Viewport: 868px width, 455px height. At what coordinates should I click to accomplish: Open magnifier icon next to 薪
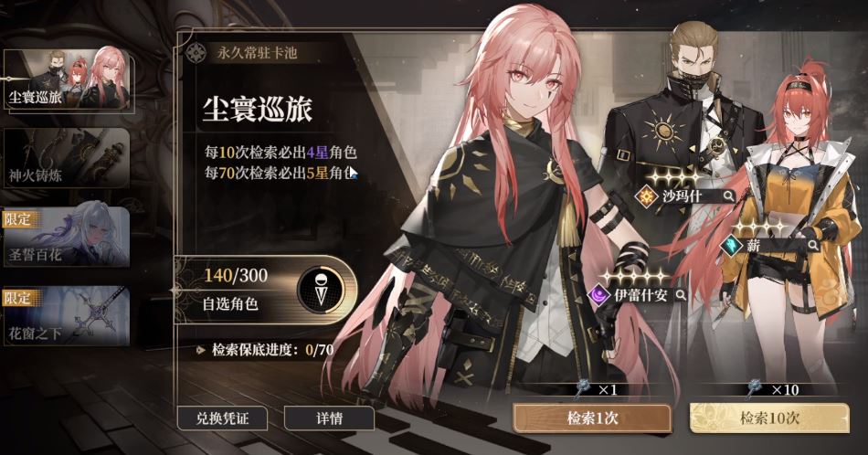point(812,245)
